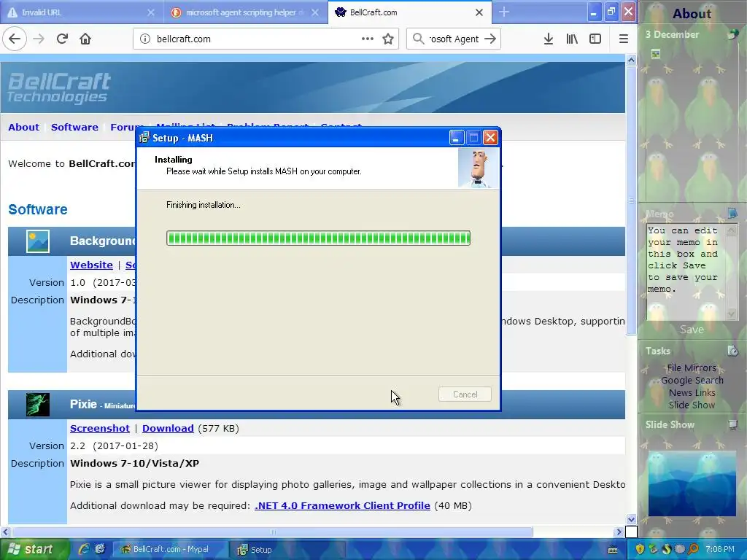The image size is (747, 560).
Task: Open the page actions three-dot menu
Action: (x=368, y=39)
